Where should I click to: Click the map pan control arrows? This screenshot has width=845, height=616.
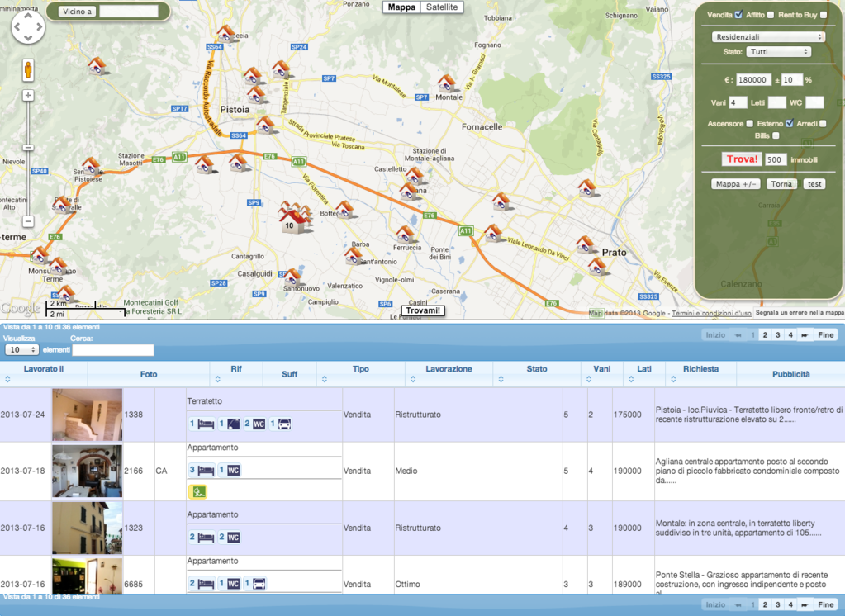pos(28,26)
